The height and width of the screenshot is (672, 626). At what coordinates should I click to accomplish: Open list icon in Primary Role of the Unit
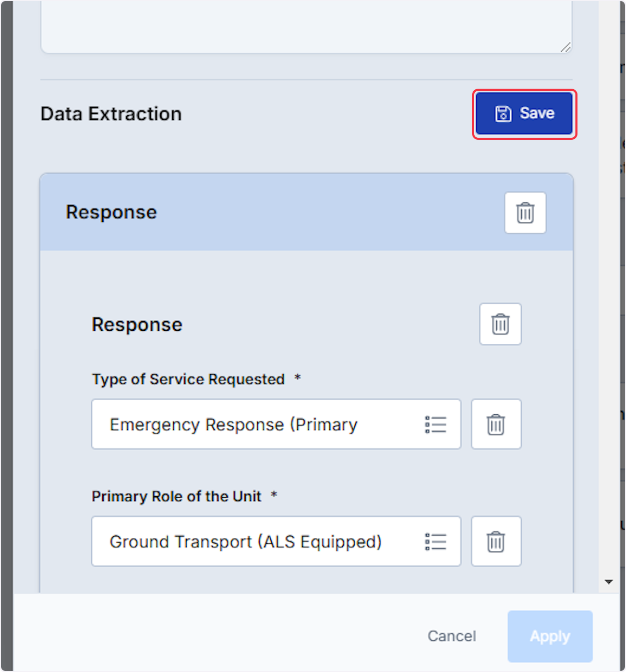tap(436, 541)
